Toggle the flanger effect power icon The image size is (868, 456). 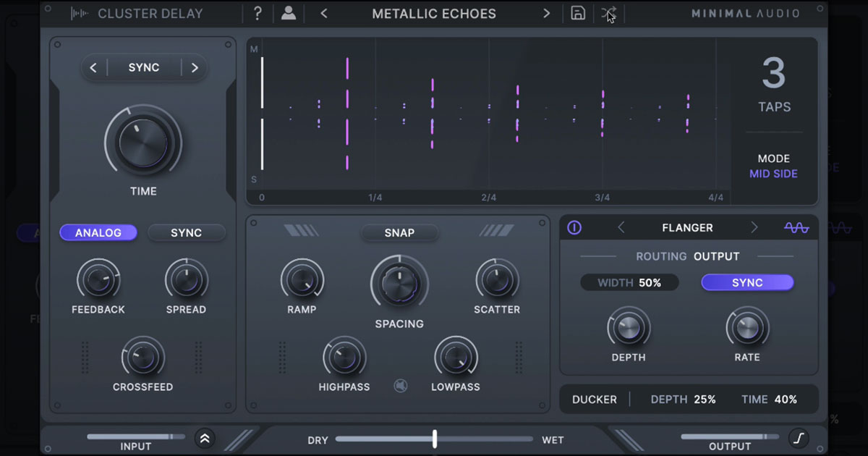pos(574,227)
